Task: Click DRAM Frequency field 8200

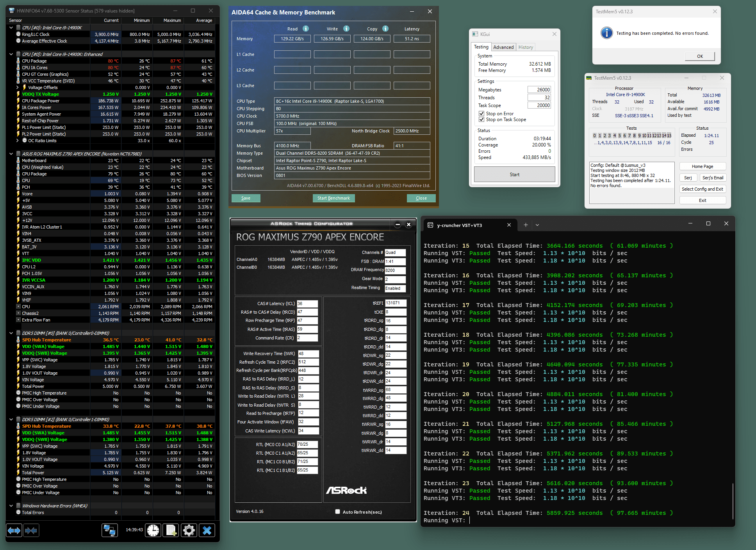Action: [395, 270]
